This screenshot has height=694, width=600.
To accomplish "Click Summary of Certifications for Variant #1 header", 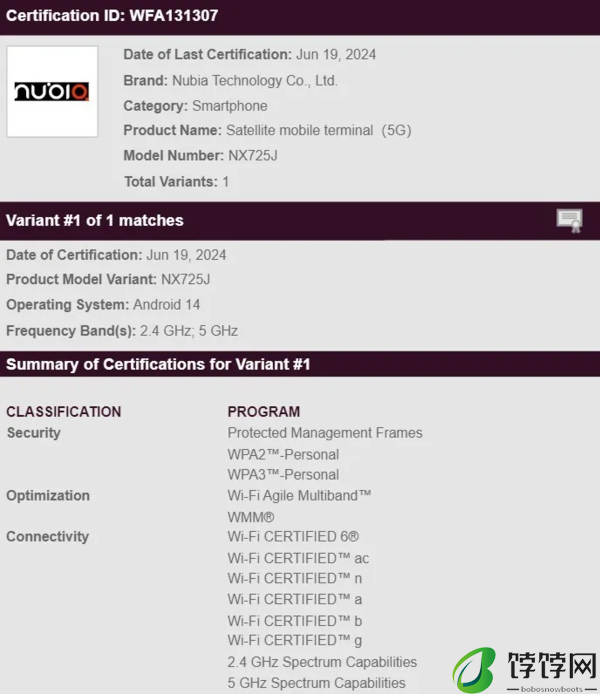I will click(x=158, y=364).
